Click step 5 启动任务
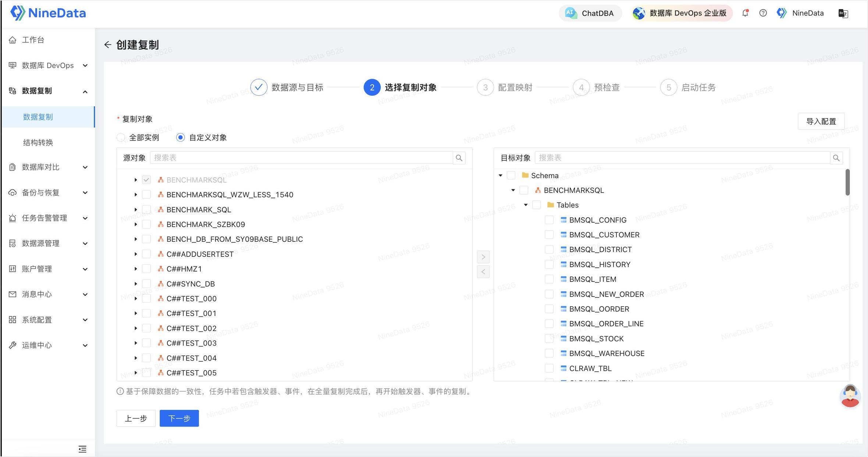 pos(688,87)
